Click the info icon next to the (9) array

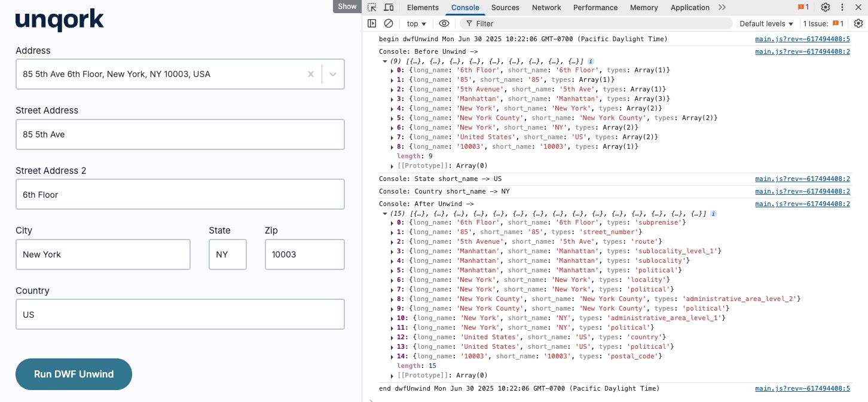pos(591,61)
